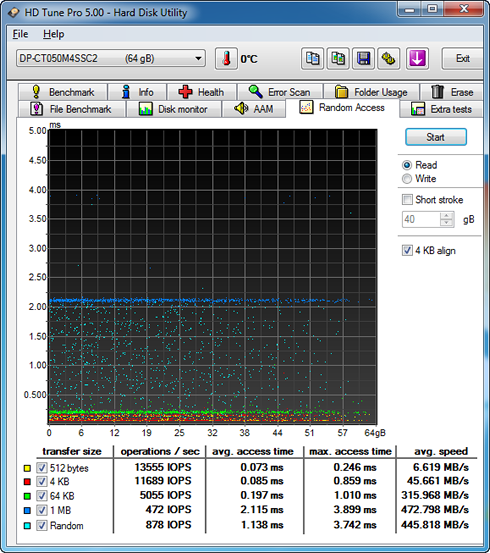Image resolution: width=490 pixels, height=553 pixels.
Task: Maximize the HD Tune Pro window
Action: click(433, 9)
